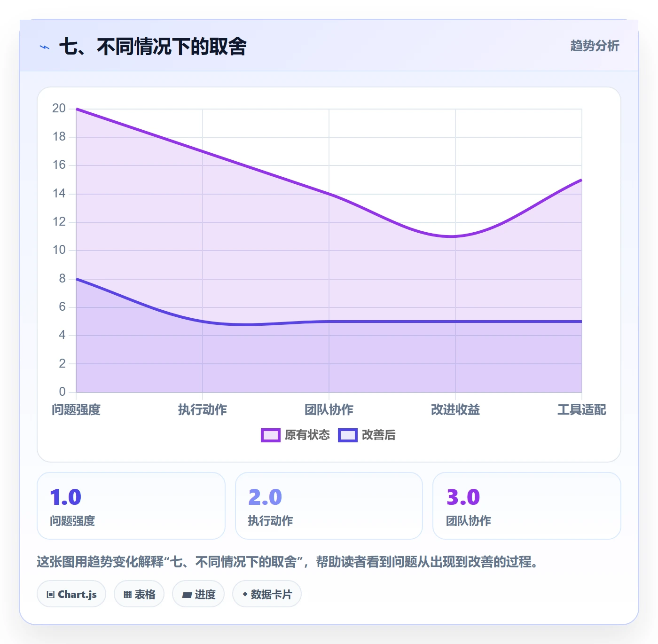Click the square icon in the Chart.js chip
The image size is (658, 644).
[51, 595]
